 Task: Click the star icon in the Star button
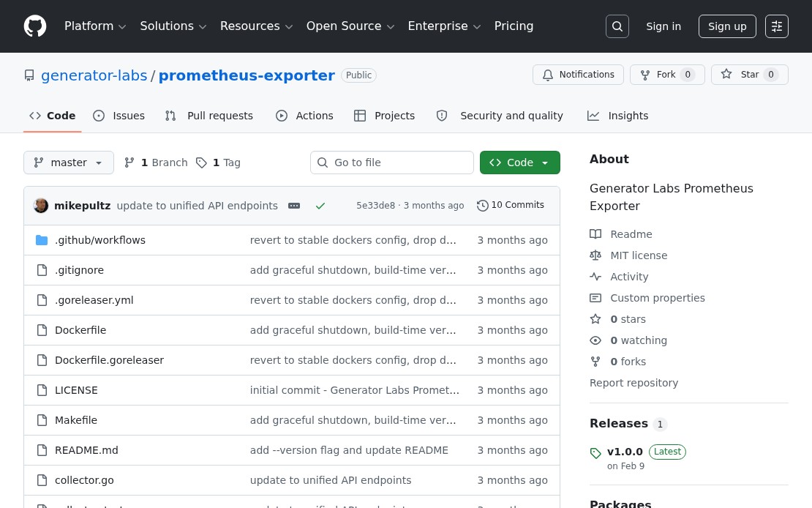tap(726, 74)
